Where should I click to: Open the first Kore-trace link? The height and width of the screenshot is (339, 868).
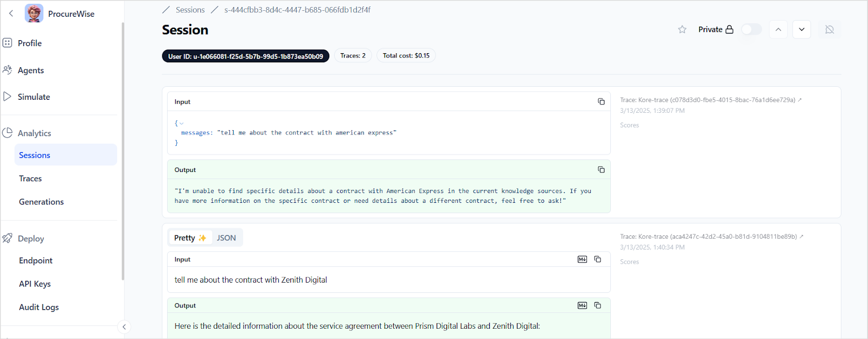[711, 100]
